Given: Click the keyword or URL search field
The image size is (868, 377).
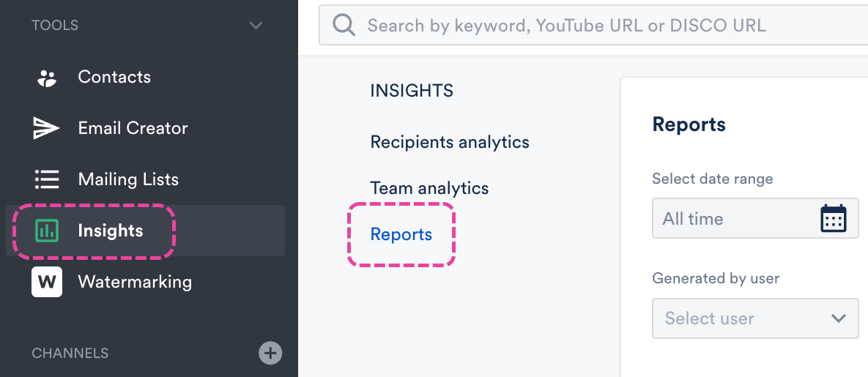Looking at the screenshot, I should pos(593,25).
